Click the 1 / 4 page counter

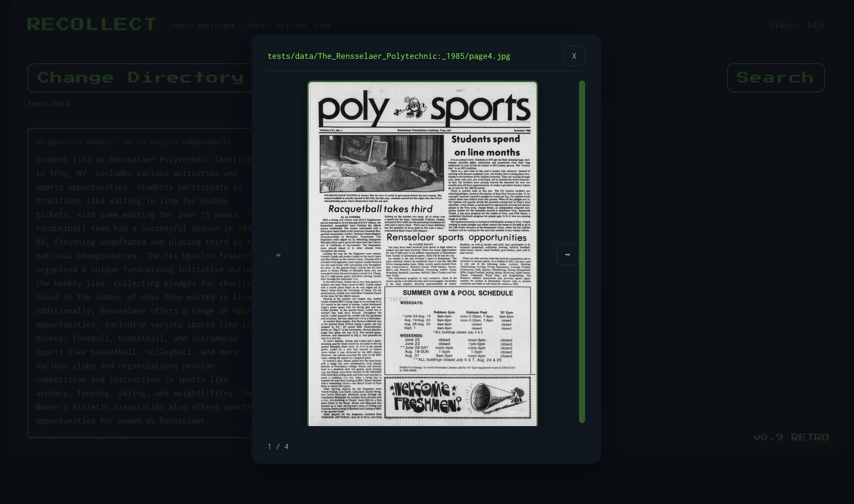[278, 446]
